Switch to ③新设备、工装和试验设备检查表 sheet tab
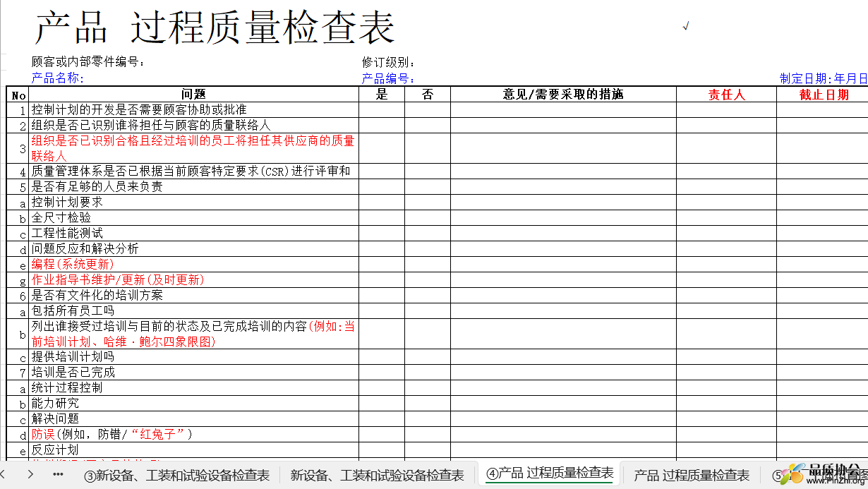This screenshot has width=868, height=489. point(176,476)
